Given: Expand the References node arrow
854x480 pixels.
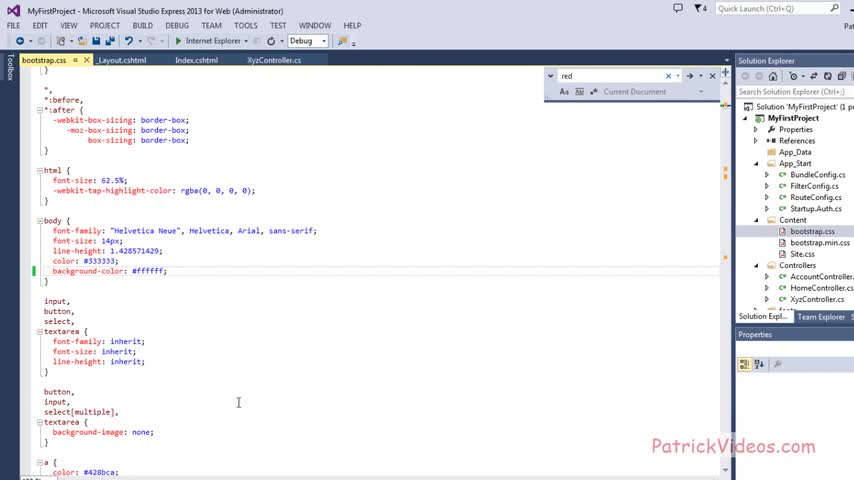Looking at the screenshot, I should click(x=756, y=141).
